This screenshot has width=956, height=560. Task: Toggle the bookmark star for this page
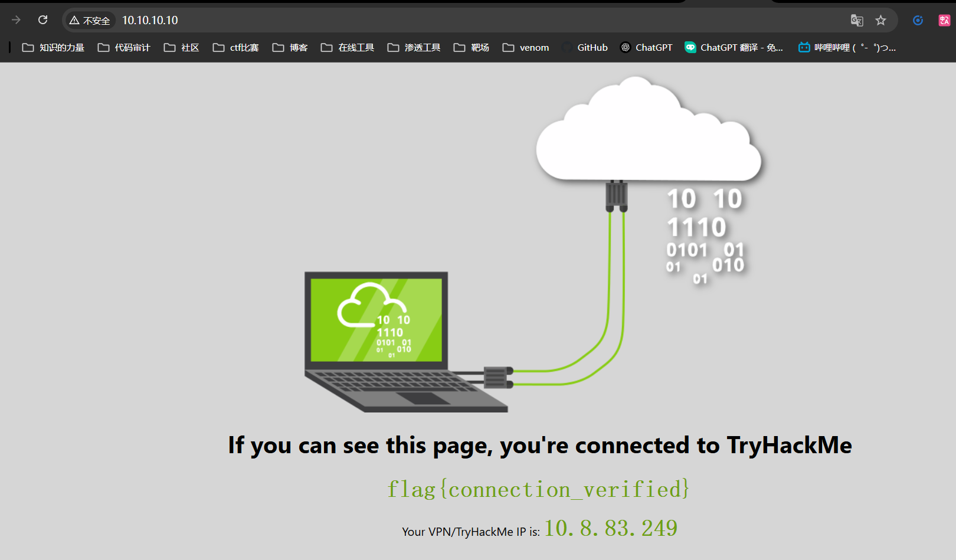(x=881, y=20)
